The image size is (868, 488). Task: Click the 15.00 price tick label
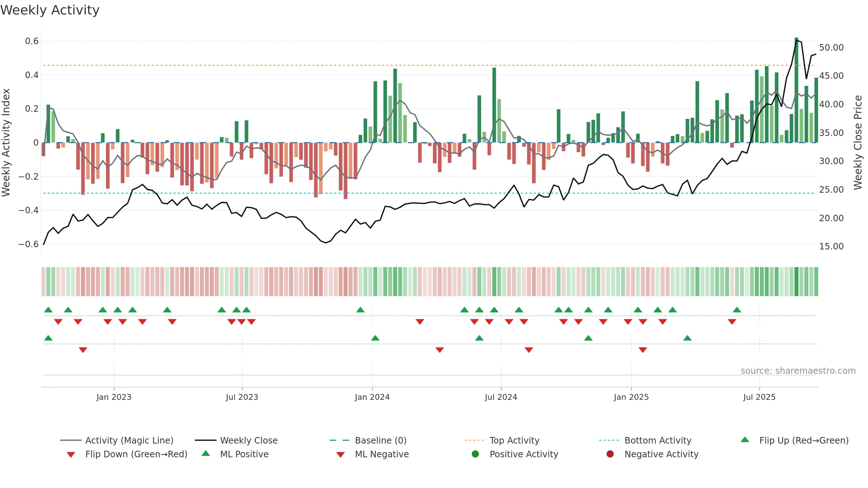[x=831, y=246]
